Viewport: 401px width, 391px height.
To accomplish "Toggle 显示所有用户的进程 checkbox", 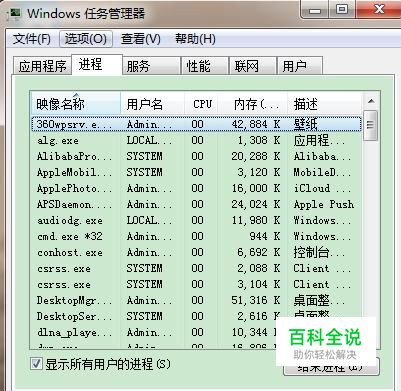I will pyautogui.click(x=36, y=364).
